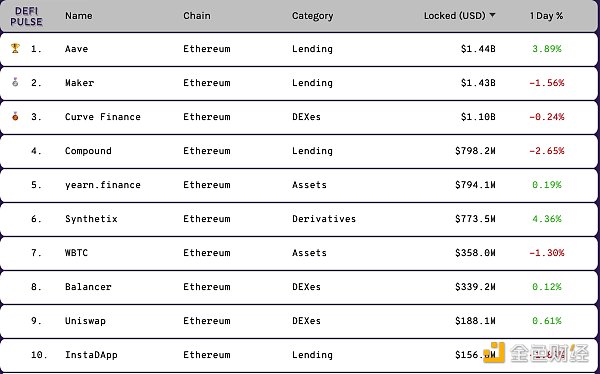Viewport: 600px width, 374px height.
Task: Open the Maker project link
Action: pyautogui.click(x=79, y=83)
